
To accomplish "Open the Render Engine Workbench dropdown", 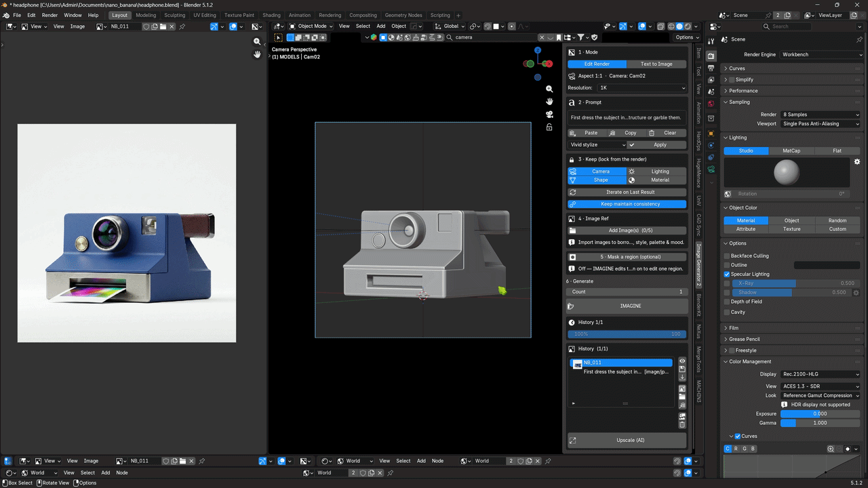I will tap(821, 54).
